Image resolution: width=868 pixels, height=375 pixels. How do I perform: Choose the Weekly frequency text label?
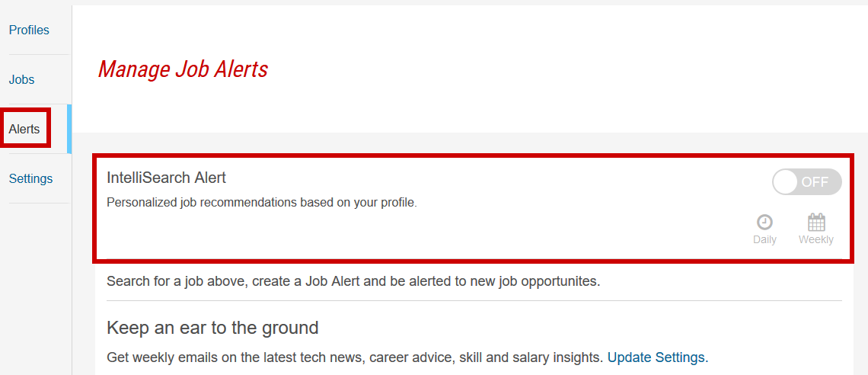point(816,240)
